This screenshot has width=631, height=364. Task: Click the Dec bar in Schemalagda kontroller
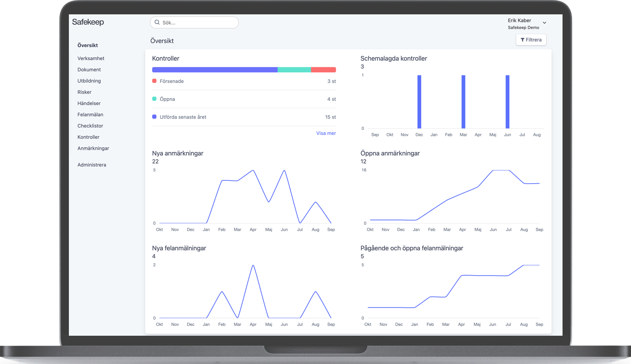(419, 102)
